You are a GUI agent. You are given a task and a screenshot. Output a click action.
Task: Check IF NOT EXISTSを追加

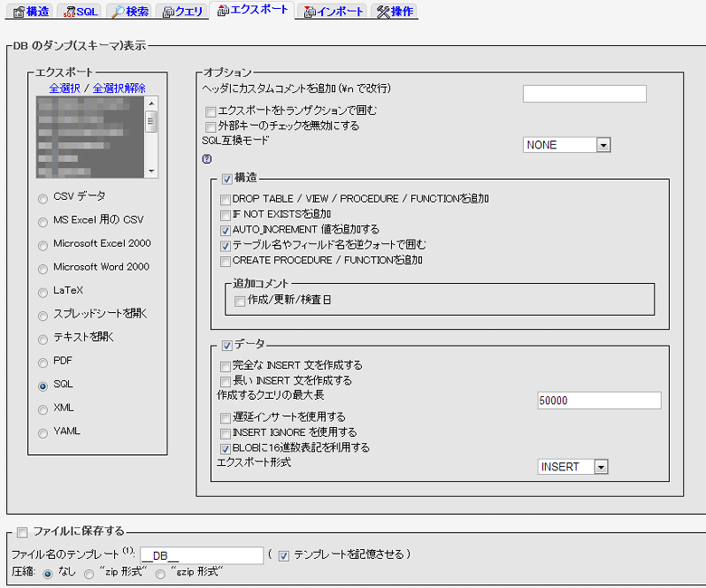click(225, 214)
